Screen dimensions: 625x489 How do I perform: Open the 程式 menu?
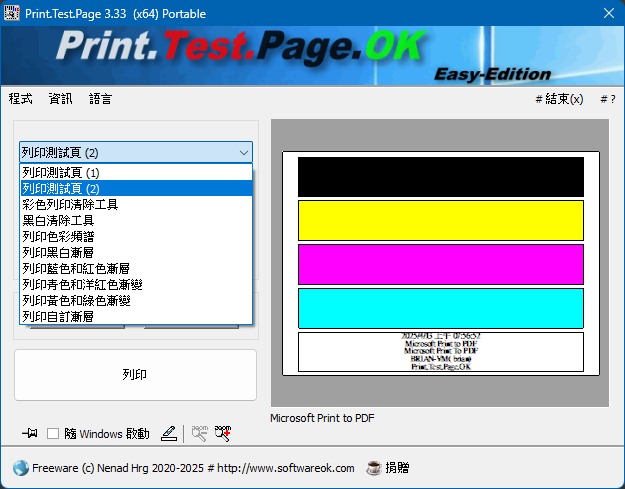[x=21, y=99]
